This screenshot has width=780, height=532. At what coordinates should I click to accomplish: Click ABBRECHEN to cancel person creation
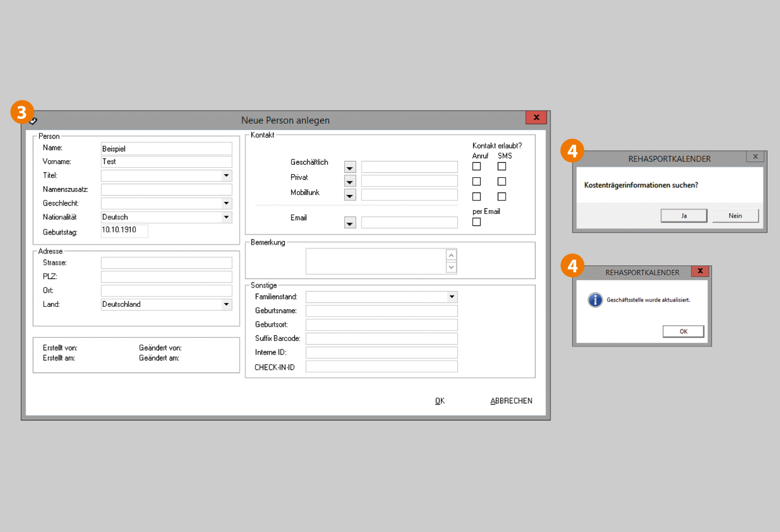click(x=511, y=401)
